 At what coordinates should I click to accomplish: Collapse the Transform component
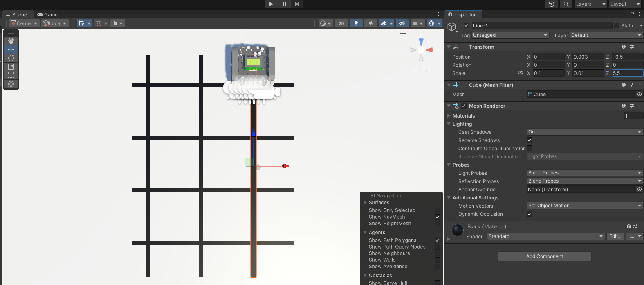point(449,47)
